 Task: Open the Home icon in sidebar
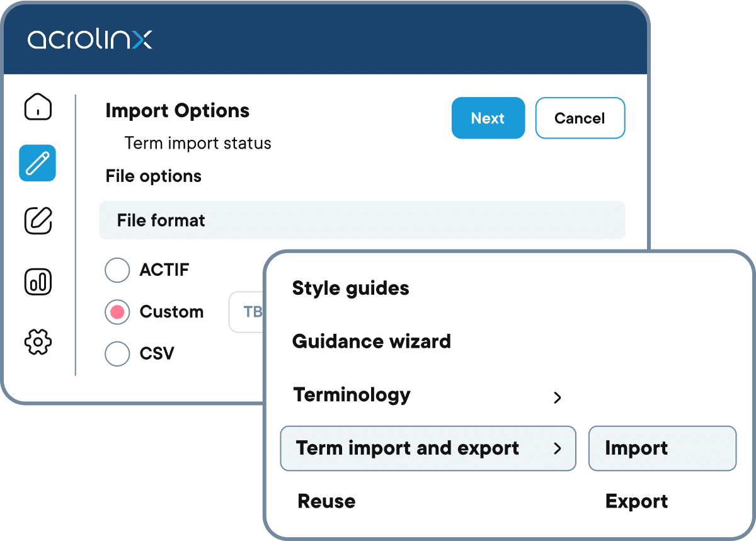(38, 106)
